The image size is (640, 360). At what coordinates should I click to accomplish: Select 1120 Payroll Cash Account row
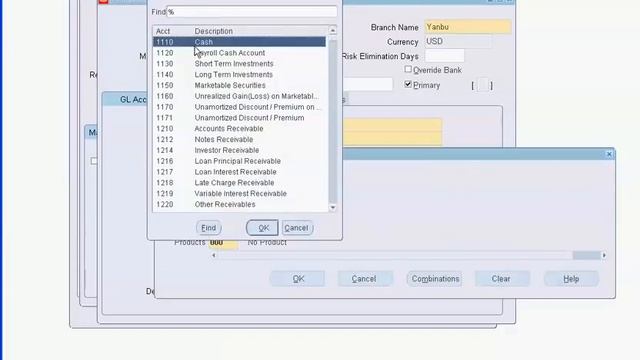pyautogui.click(x=239, y=53)
